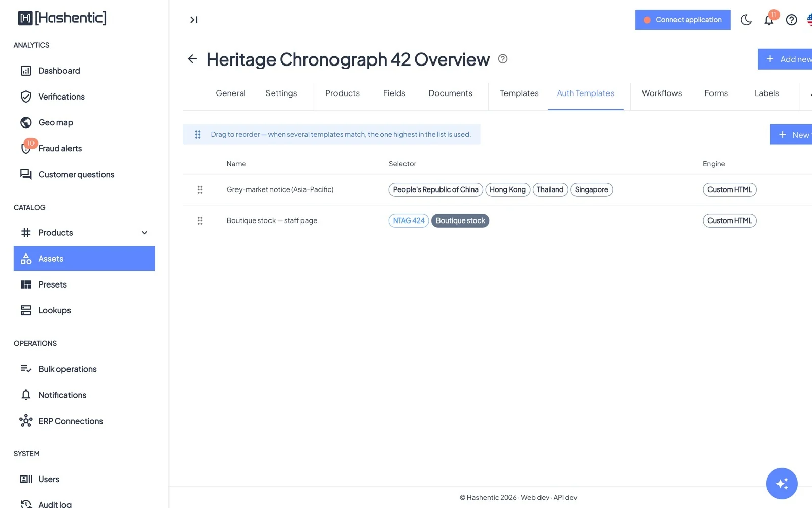Follow the Web dev footer link

[x=535, y=498]
